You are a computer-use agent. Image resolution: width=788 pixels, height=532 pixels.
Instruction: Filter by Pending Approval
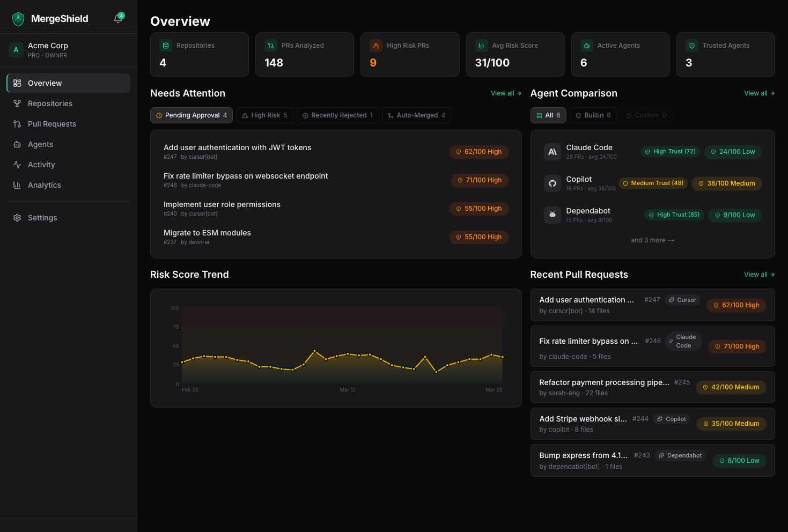(x=192, y=115)
